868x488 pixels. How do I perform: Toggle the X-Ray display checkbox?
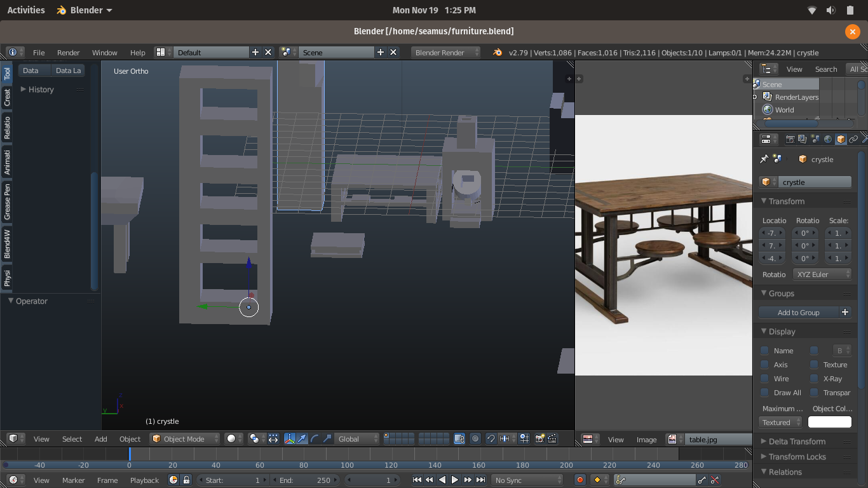(x=814, y=379)
